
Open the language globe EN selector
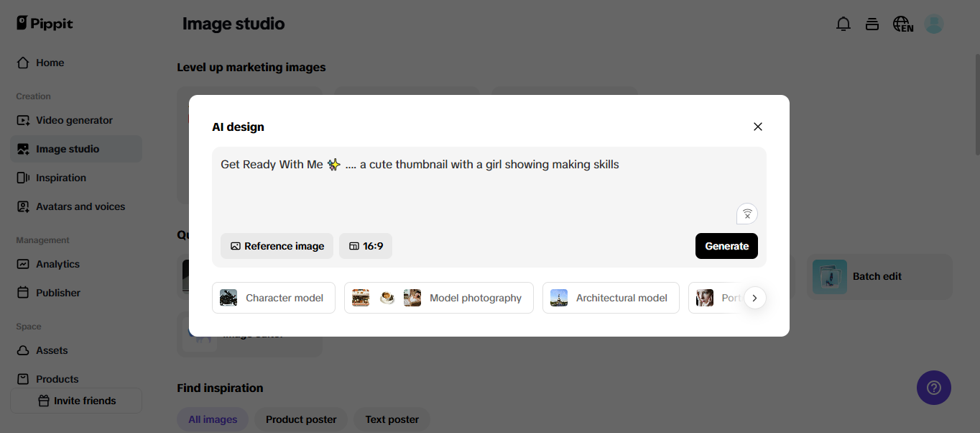click(902, 24)
